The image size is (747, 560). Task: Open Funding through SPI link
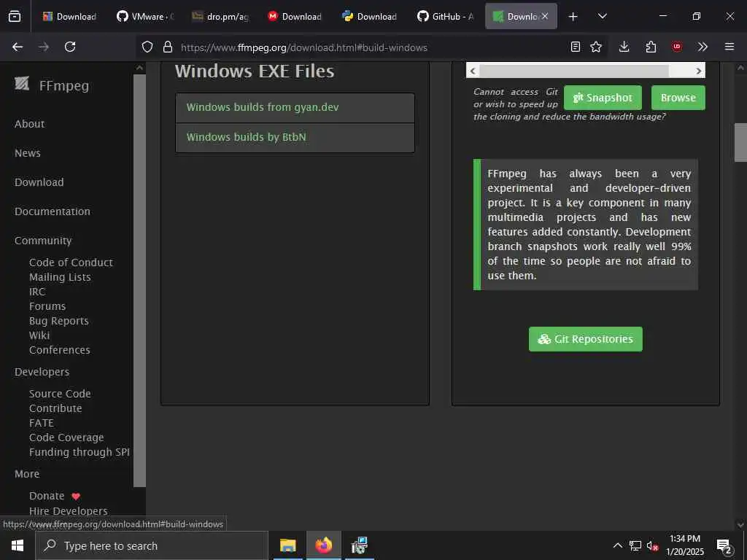click(x=80, y=452)
